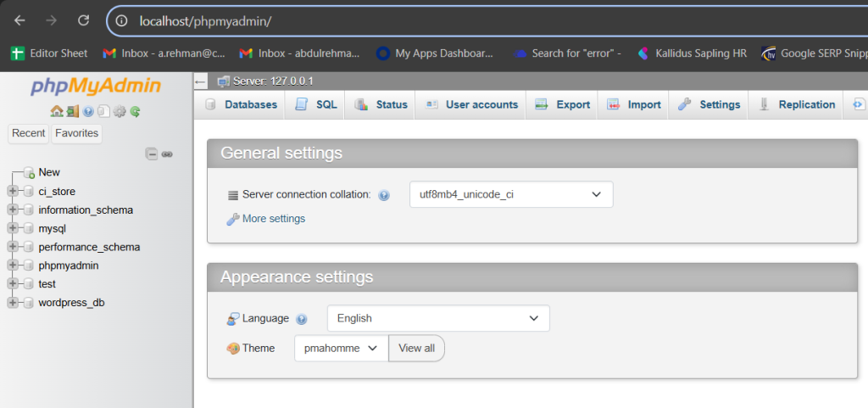Reload navigation panel with green refresh icon
Viewport: 868px width, 408px height.
(x=135, y=111)
